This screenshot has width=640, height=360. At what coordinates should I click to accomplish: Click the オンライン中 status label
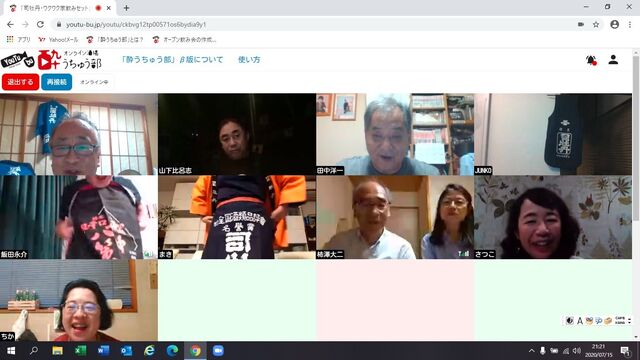(94, 82)
